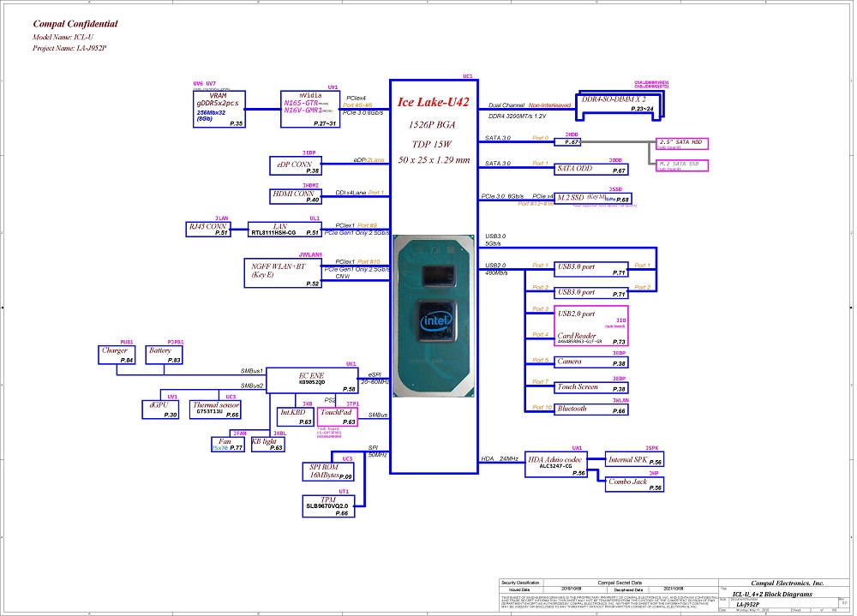857x616 pixels.
Task: Click the LAN RTL8111HSH-CG block
Action: [285, 230]
